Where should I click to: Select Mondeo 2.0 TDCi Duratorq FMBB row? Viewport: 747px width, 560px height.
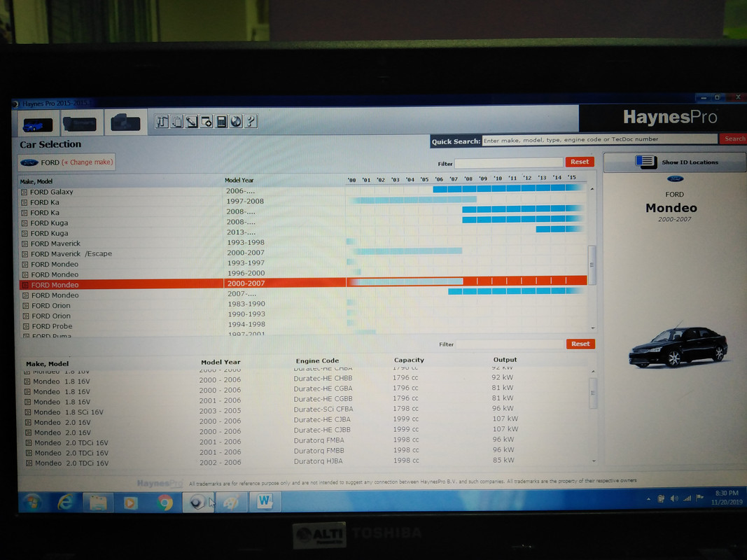pyautogui.click(x=305, y=452)
